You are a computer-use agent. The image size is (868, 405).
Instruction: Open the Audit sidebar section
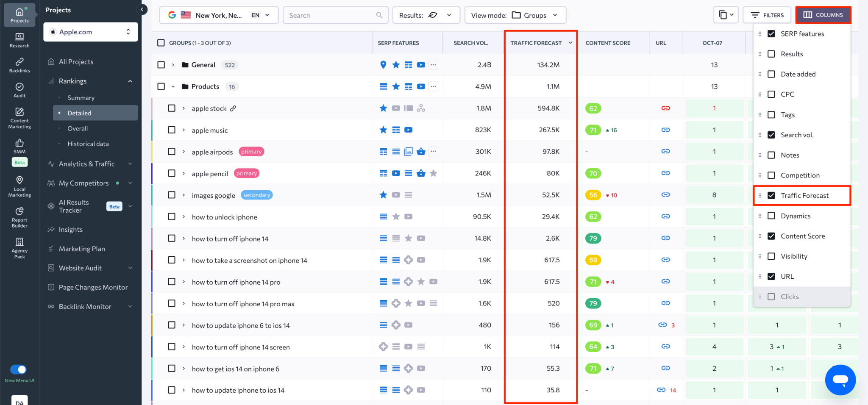[x=19, y=90]
